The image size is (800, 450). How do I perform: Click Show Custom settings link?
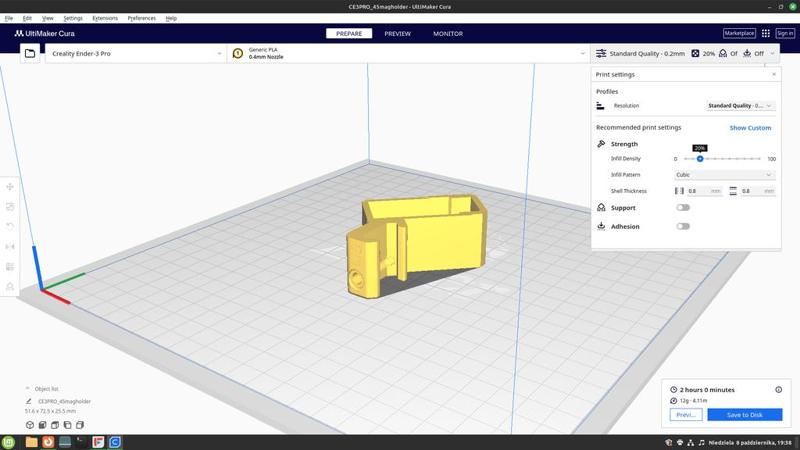click(750, 128)
